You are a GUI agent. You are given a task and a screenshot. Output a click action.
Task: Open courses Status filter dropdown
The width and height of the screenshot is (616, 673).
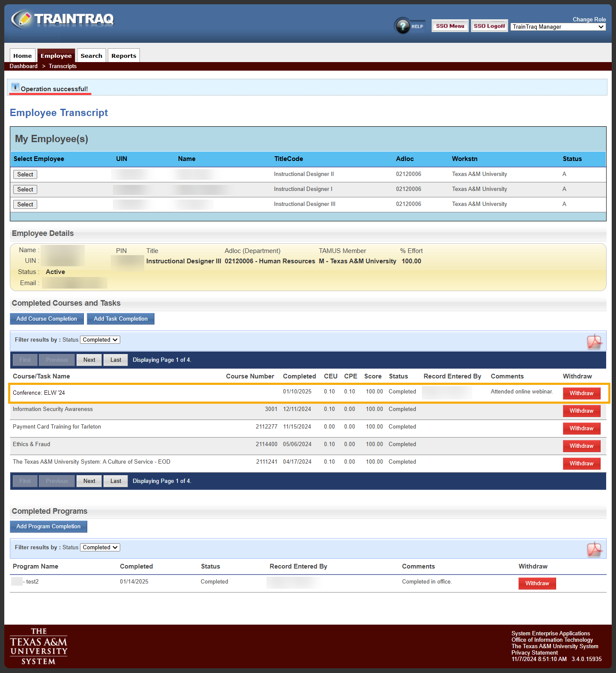(100, 340)
